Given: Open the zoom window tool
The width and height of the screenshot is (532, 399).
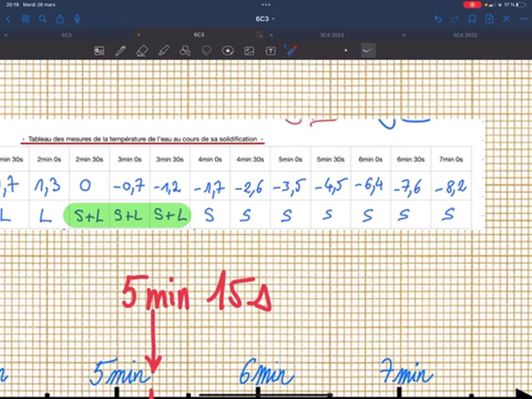Looking at the screenshot, I should pyautogui.click(x=100, y=51).
